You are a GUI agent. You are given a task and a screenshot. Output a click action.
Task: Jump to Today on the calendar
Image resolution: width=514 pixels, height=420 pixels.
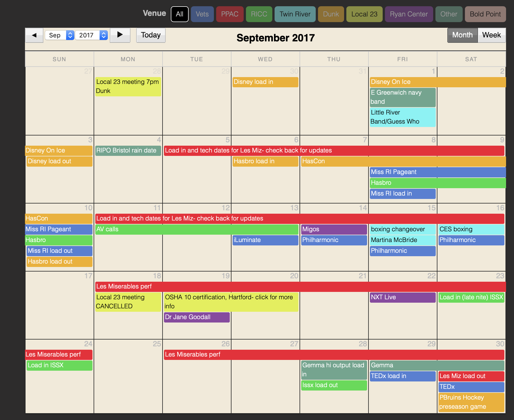click(151, 35)
